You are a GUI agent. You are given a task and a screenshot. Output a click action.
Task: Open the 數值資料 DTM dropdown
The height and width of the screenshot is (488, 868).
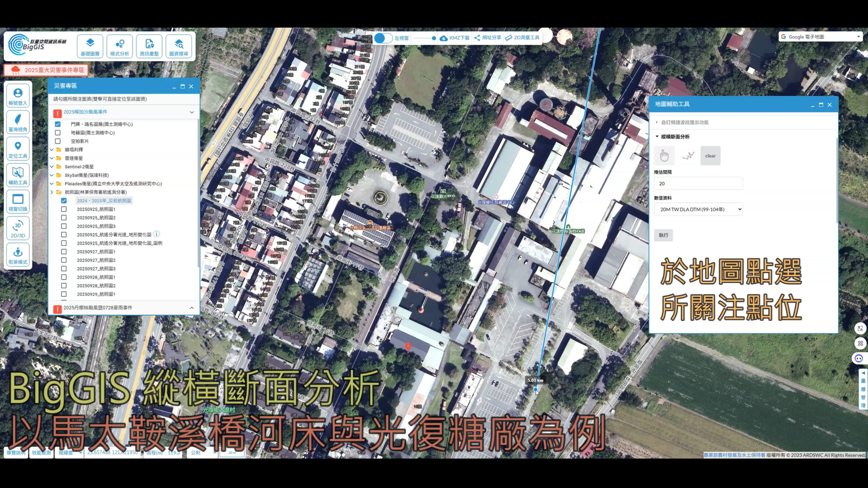(698, 209)
